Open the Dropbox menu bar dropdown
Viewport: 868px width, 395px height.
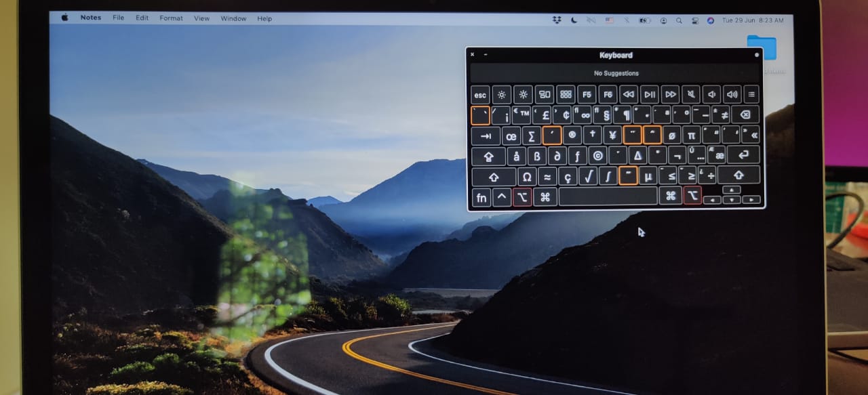point(557,20)
